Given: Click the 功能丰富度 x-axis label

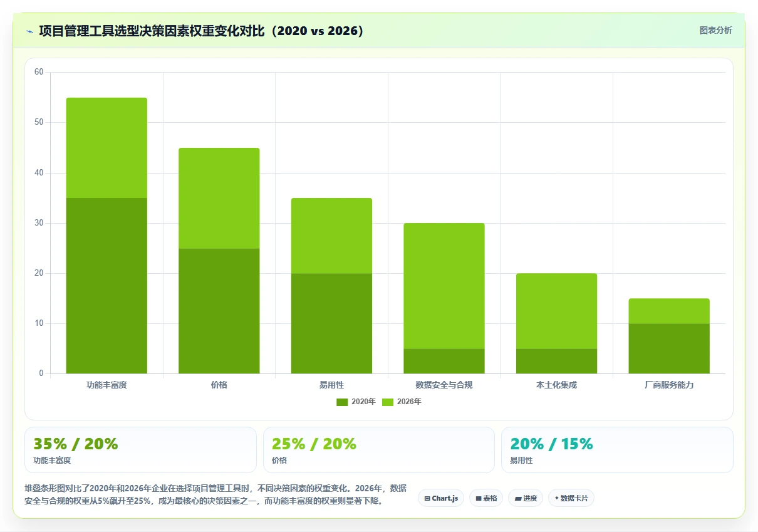Looking at the screenshot, I should (106, 385).
